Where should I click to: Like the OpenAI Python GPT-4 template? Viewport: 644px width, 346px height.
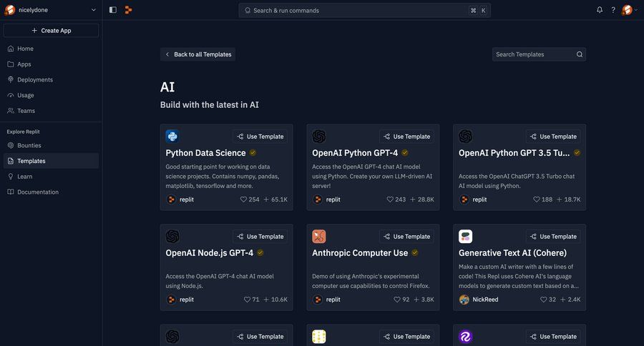[x=390, y=199]
